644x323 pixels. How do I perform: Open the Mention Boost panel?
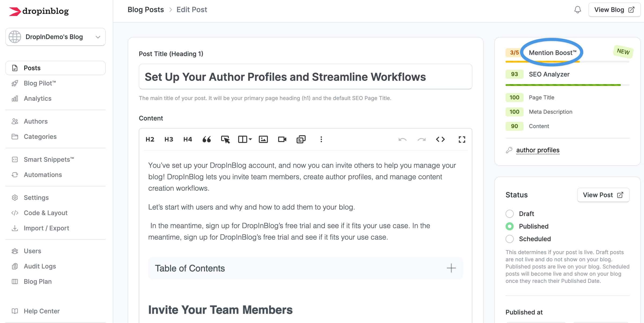pos(552,53)
